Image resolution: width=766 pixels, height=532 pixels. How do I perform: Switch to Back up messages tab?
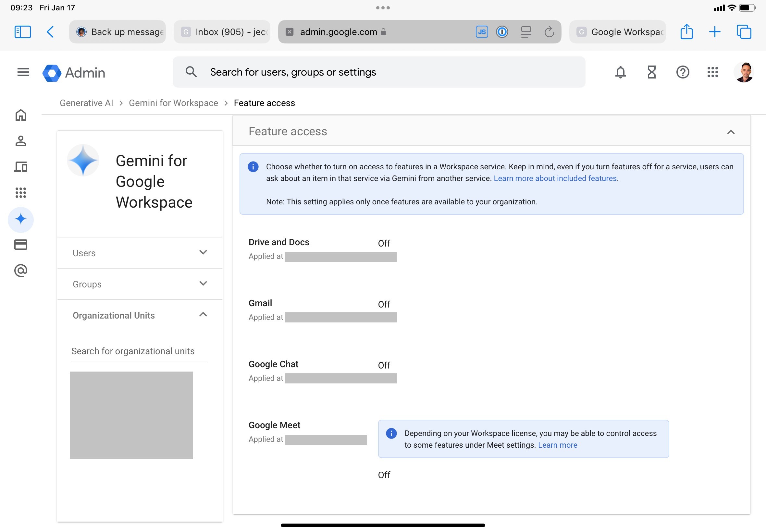point(117,32)
